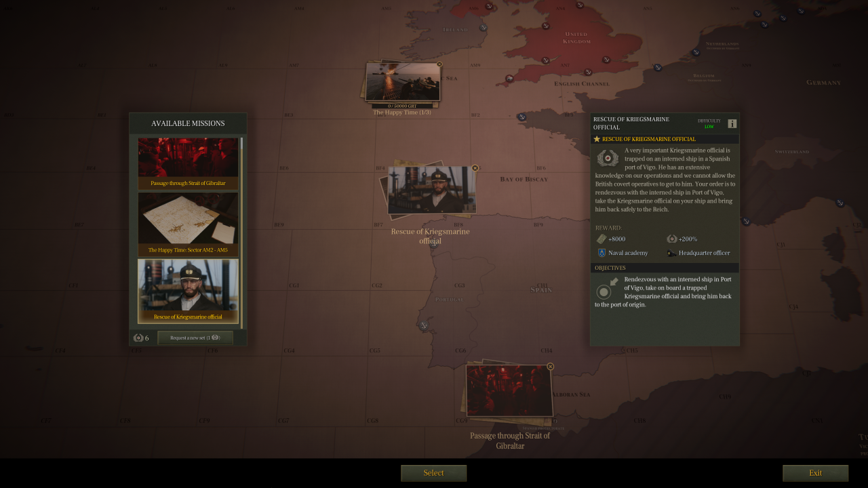868x488 pixels.
Task: Click the Naval academy reward label
Action: tap(628, 253)
